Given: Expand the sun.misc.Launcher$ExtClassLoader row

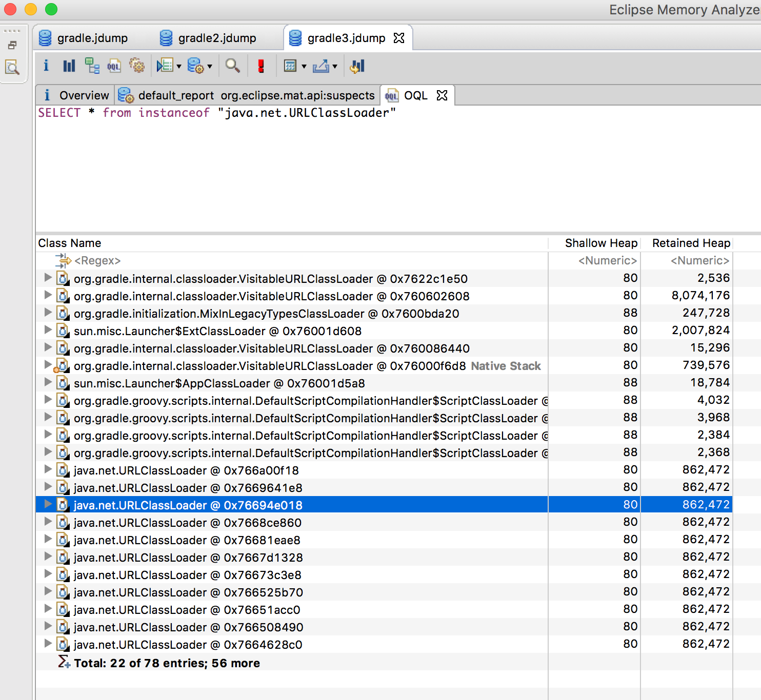Looking at the screenshot, I should tap(48, 331).
